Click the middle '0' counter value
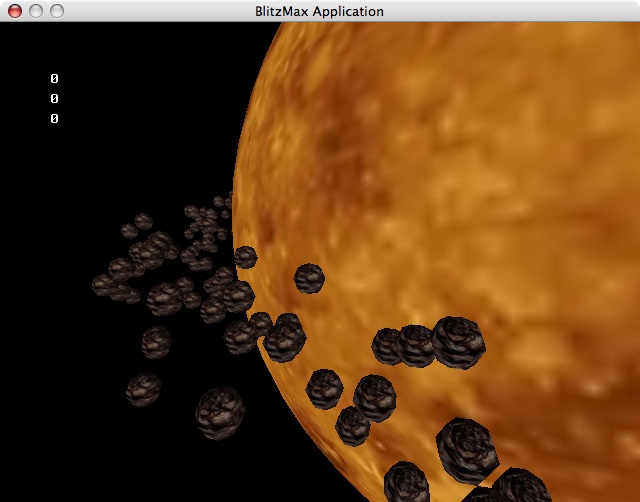This screenshot has width=640, height=502. [x=54, y=98]
